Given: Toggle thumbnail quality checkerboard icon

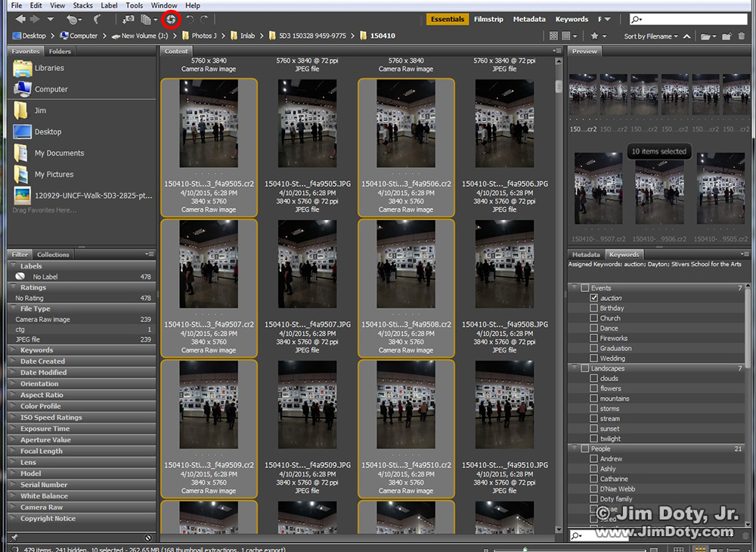Looking at the screenshot, I should (553, 36).
